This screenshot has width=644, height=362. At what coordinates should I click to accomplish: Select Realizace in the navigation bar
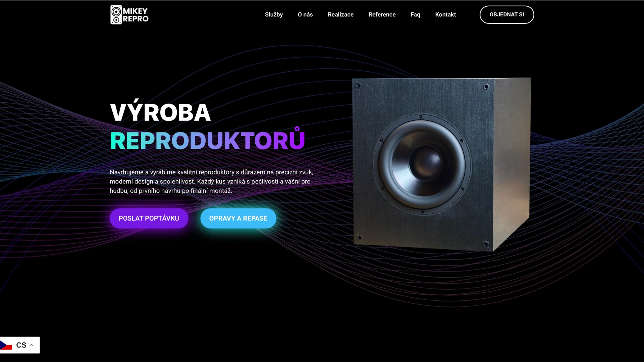pyautogui.click(x=340, y=14)
